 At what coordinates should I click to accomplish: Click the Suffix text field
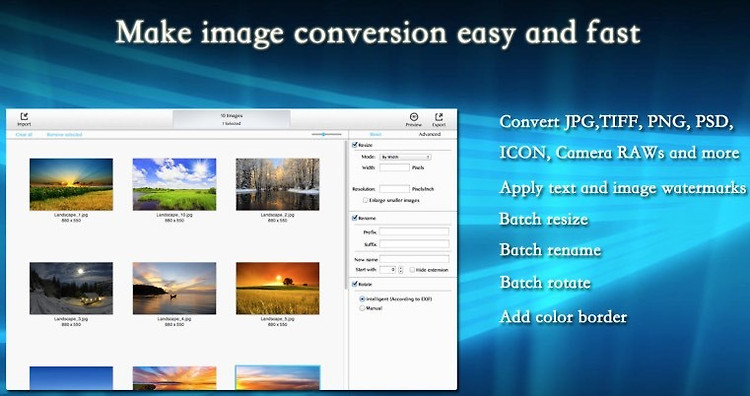[x=414, y=244]
